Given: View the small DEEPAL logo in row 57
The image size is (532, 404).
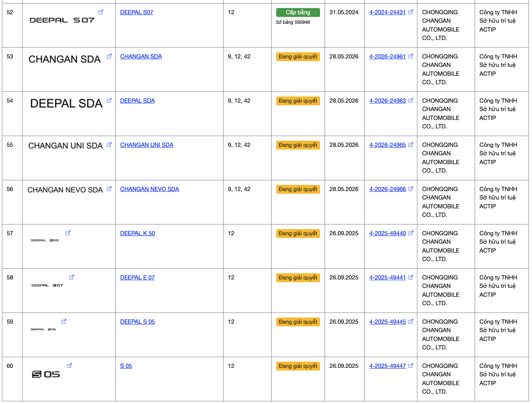Looking at the screenshot, I should pyautogui.click(x=45, y=240).
